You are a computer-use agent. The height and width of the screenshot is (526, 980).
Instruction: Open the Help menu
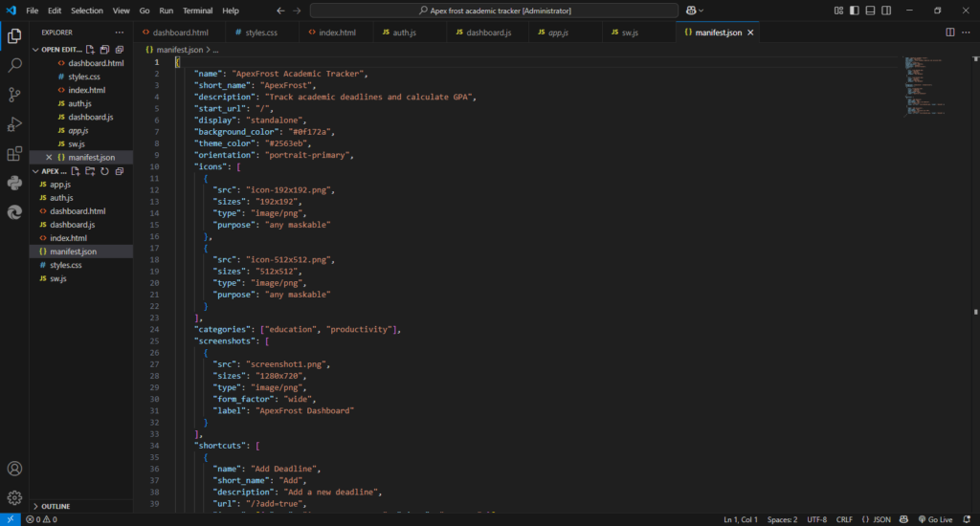click(x=231, y=11)
